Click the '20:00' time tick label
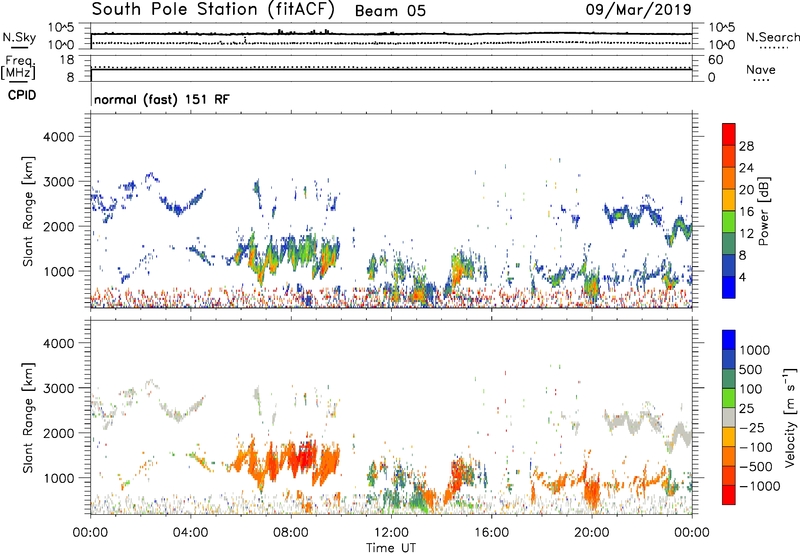The height and width of the screenshot is (554, 800). (x=591, y=533)
